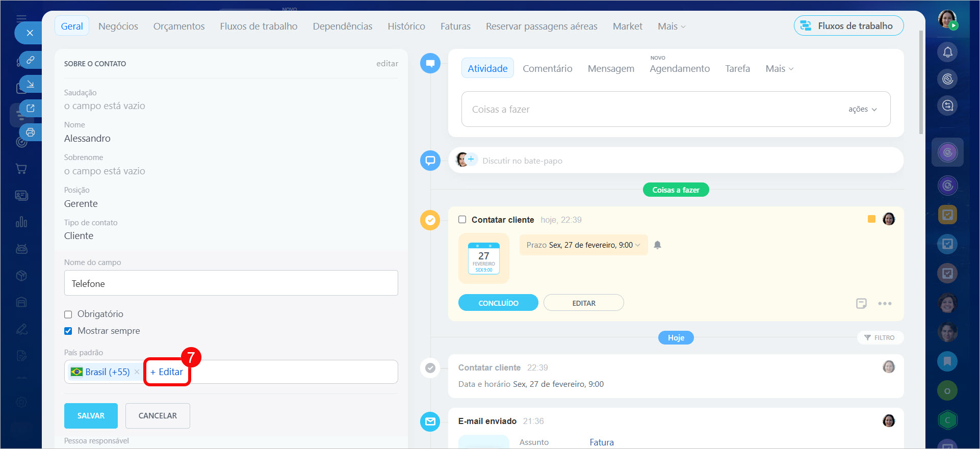
Task: Select the Comentário tab
Action: pos(547,68)
